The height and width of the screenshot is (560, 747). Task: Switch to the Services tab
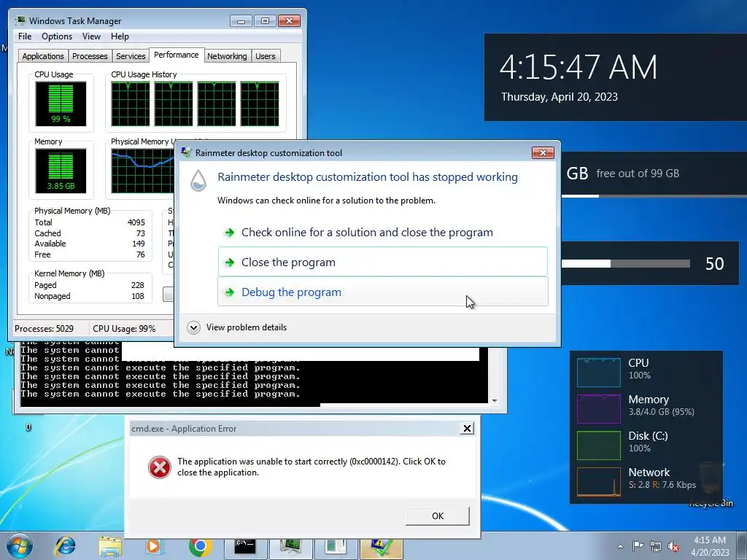click(x=131, y=56)
